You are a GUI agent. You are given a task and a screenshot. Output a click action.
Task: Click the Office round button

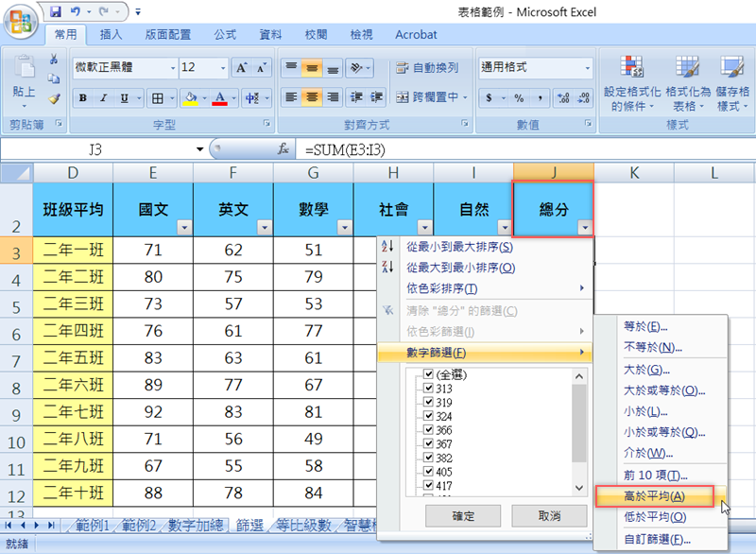tap(22, 18)
